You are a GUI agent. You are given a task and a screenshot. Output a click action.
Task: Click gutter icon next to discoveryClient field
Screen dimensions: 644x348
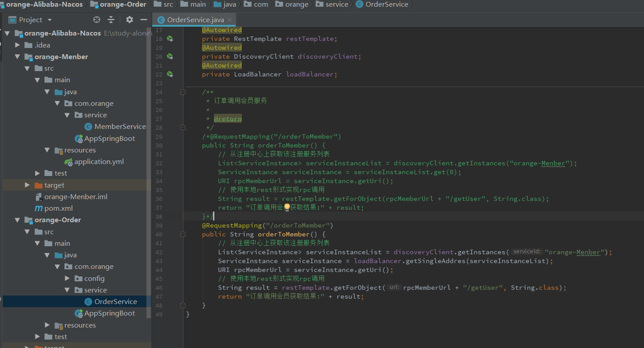point(170,56)
